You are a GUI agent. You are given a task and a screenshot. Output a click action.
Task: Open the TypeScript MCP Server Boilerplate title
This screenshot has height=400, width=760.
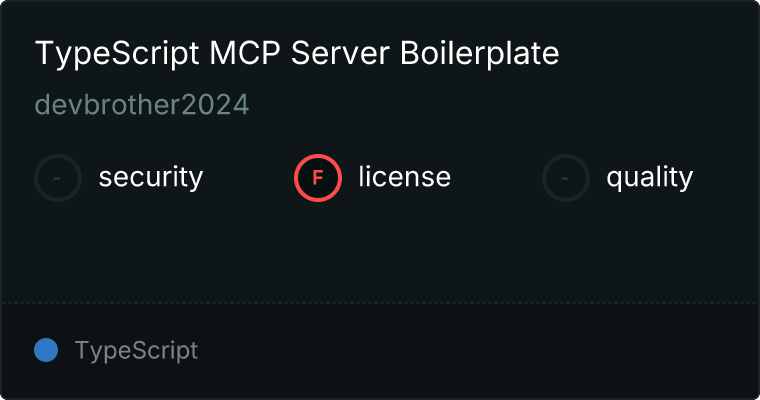297,53
